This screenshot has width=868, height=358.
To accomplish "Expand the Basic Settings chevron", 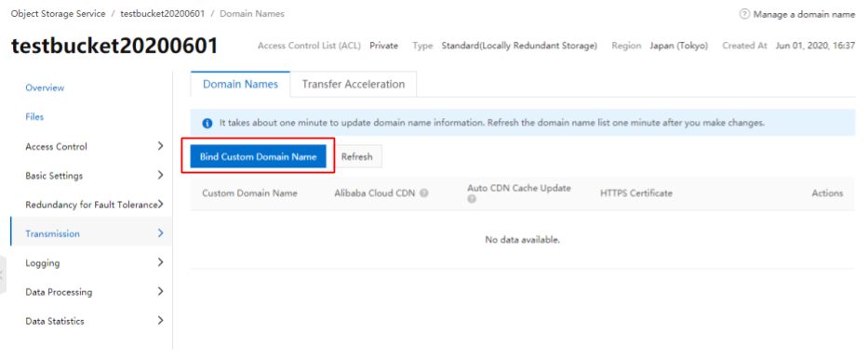I will tap(161, 175).
